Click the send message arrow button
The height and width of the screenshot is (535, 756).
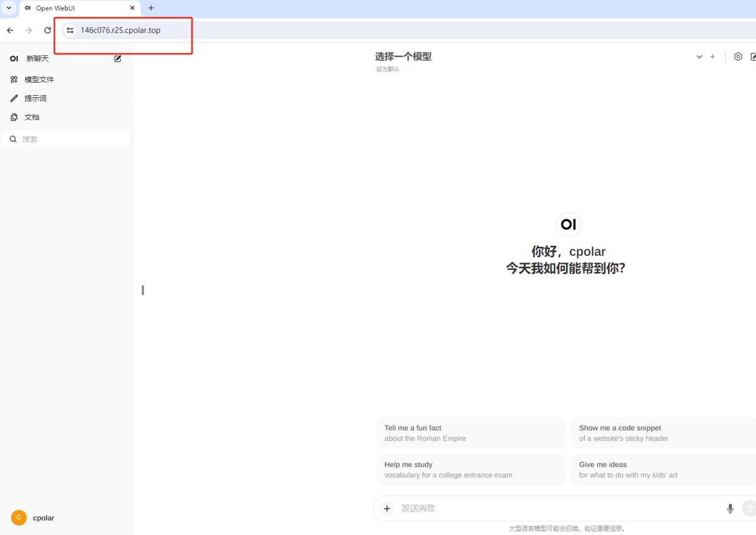[749, 508]
